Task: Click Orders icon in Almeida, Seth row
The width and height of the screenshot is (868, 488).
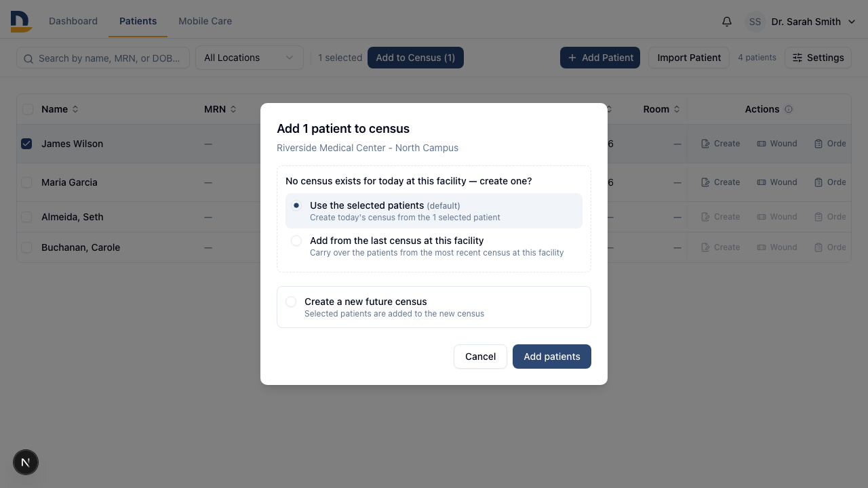Action: coord(818,217)
